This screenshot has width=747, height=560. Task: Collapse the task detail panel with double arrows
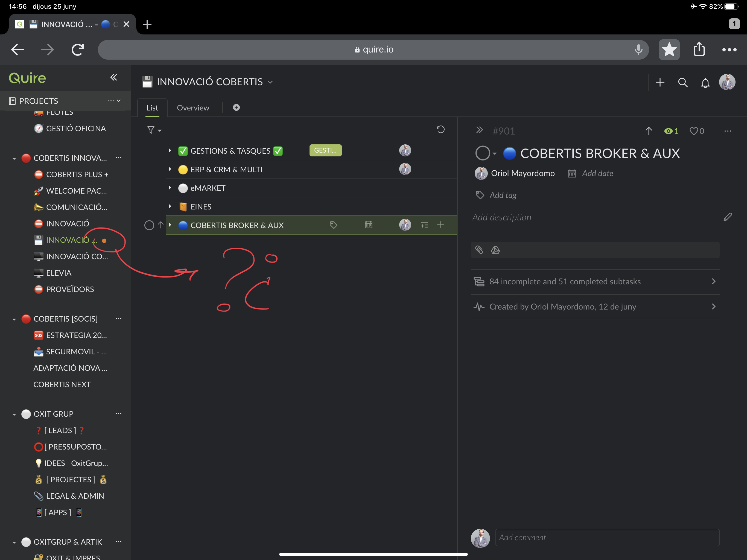click(x=479, y=130)
